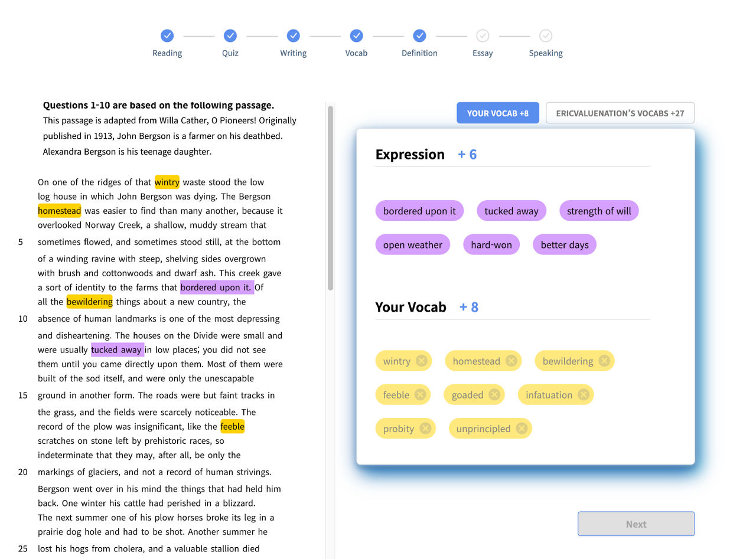Click the passage scrollbar thumb
The width and height of the screenshot is (756, 559).
click(x=331, y=198)
